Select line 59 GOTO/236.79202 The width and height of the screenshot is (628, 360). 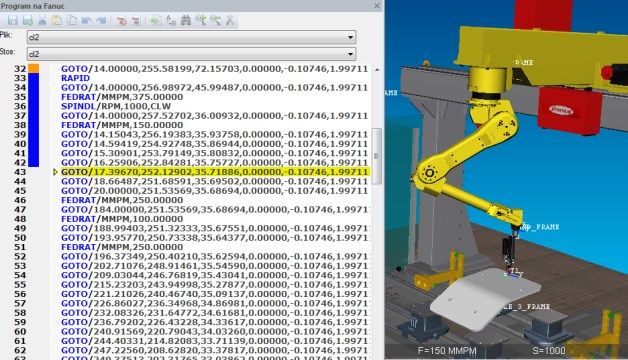point(215,322)
